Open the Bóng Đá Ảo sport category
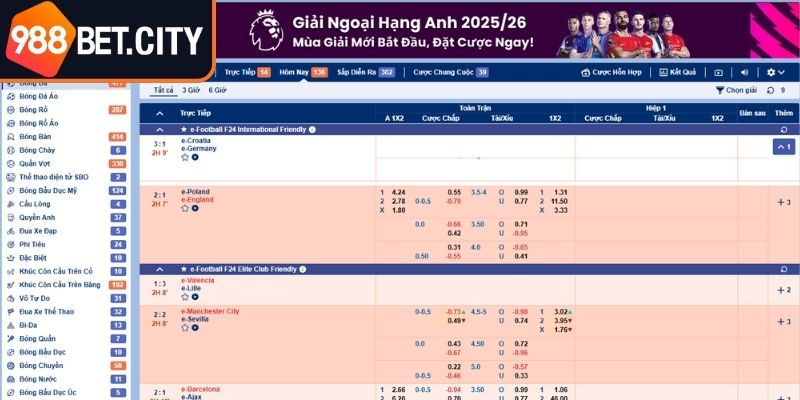Viewport: 800px width, 400px height. click(38, 96)
